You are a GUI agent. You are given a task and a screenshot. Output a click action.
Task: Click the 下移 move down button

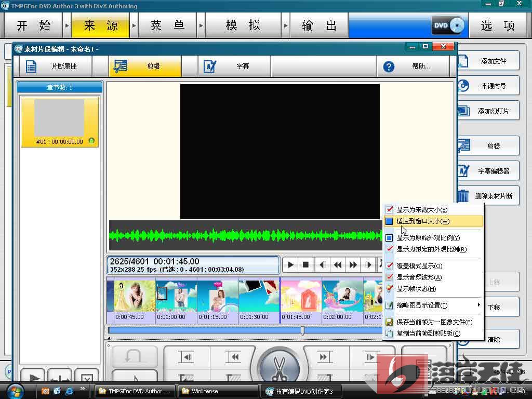click(x=501, y=308)
